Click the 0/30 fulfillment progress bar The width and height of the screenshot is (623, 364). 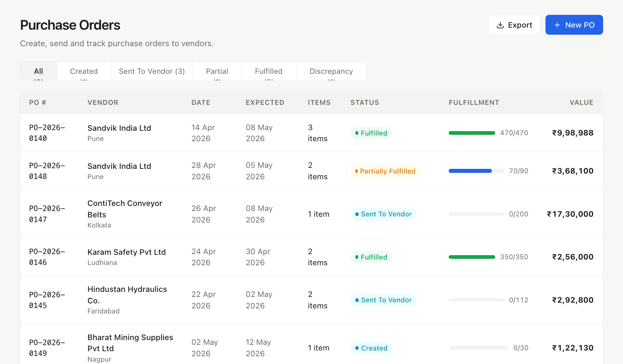478,348
